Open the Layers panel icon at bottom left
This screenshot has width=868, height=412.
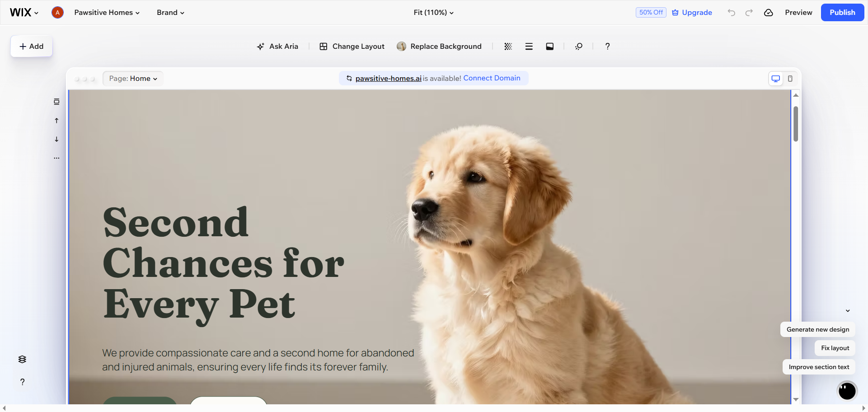pos(22,359)
